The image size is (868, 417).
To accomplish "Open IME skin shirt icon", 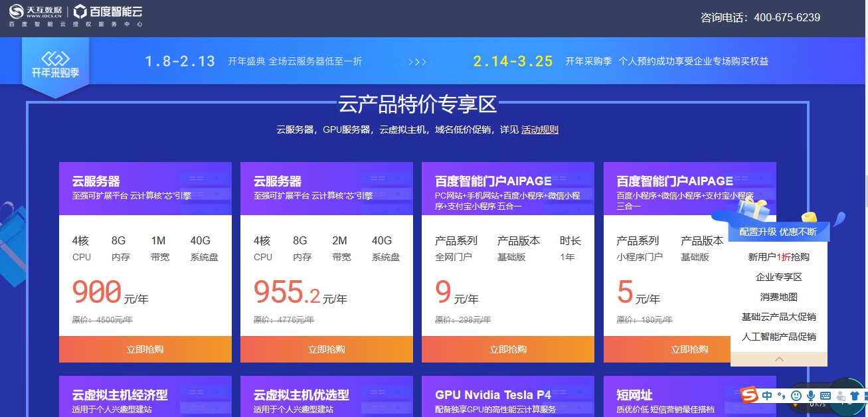I will [854, 396].
